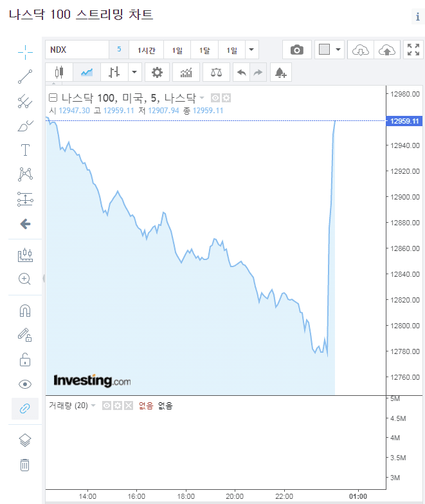Switch to the 1달 interval
Screen dimensions: 425x504
(204, 50)
